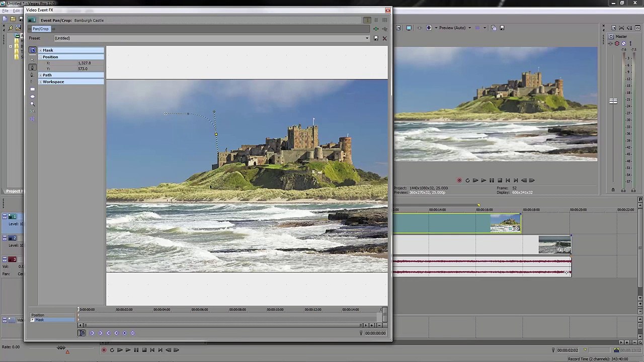Switch to the Project Media tab
This screenshot has width=644, height=362.
pyautogui.click(x=14, y=191)
